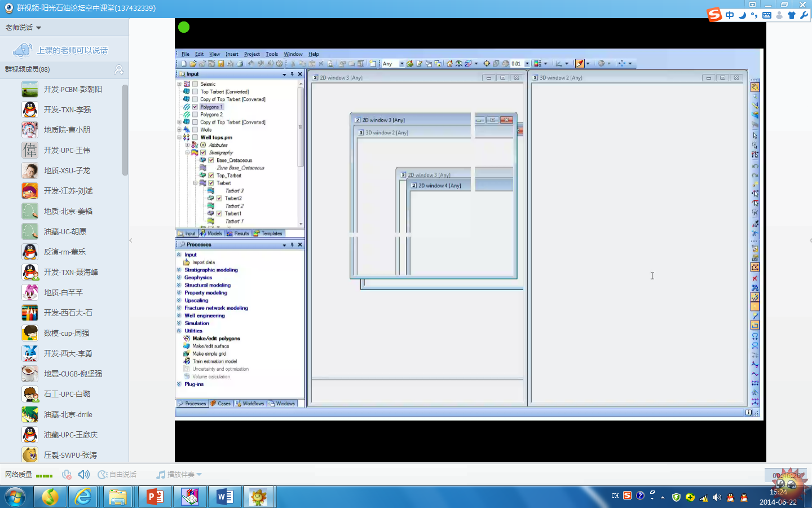This screenshot has width=812, height=508.
Task: Click the pin icon of Input pane
Action: click(x=292, y=74)
